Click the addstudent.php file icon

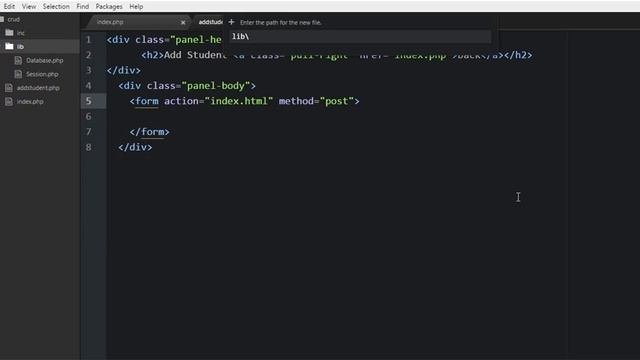(9, 88)
